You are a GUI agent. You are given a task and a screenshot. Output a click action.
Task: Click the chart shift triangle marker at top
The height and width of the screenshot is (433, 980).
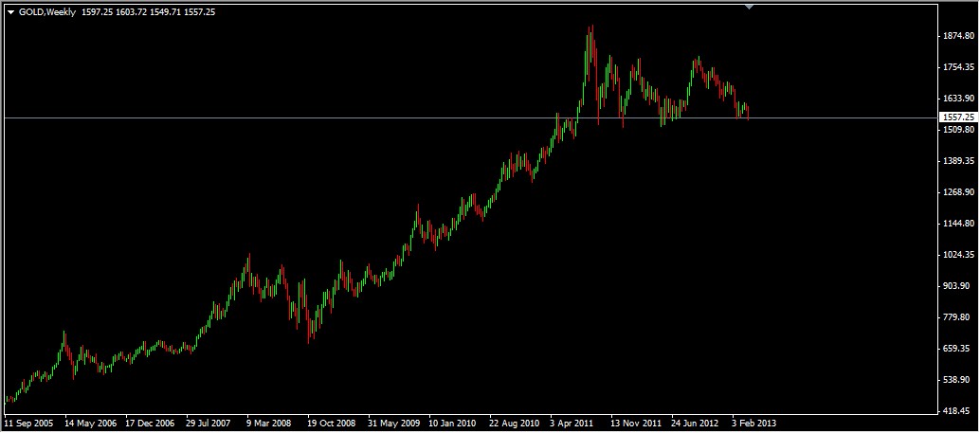(x=750, y=7)
